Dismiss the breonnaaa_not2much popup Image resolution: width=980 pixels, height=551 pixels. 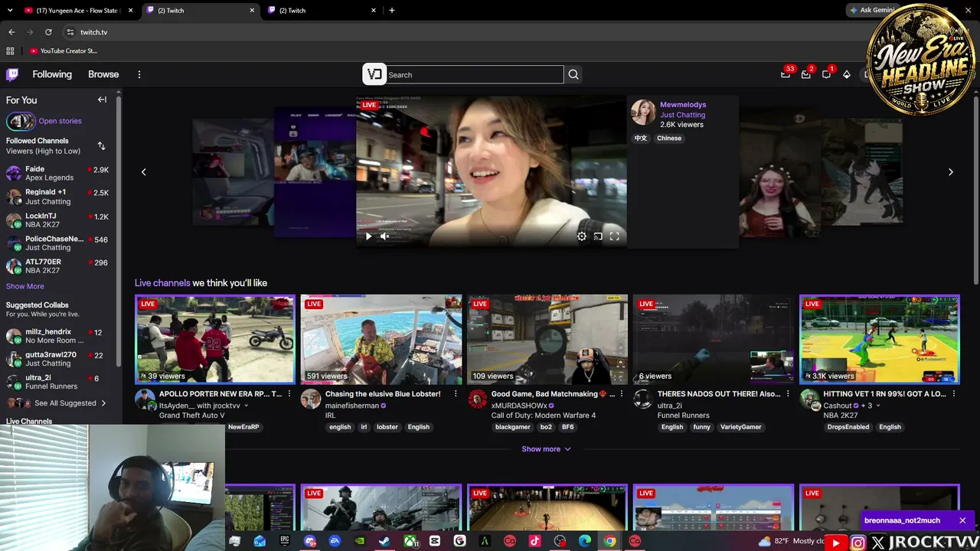[962, 520]
